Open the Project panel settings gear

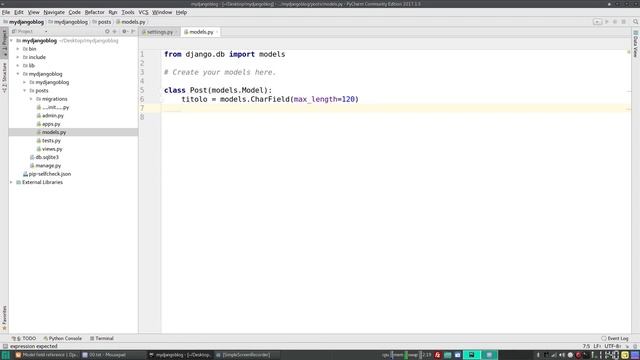pyautogui.click(x=124, y=31)
